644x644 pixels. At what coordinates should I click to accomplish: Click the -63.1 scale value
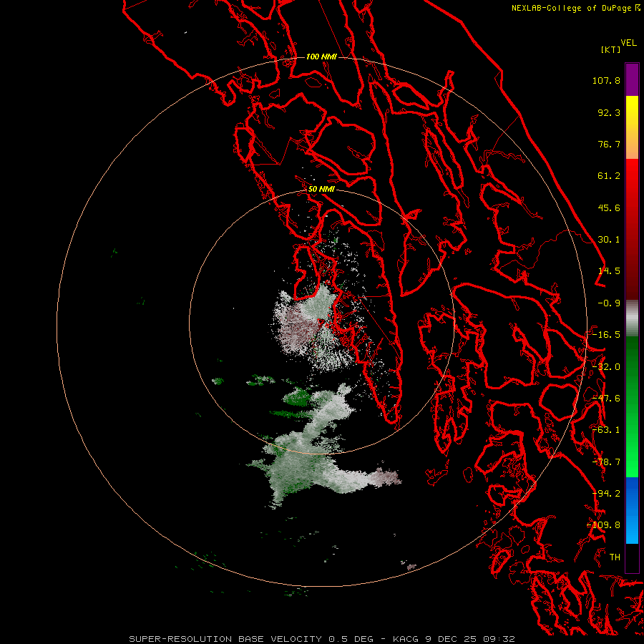point(606,430)
